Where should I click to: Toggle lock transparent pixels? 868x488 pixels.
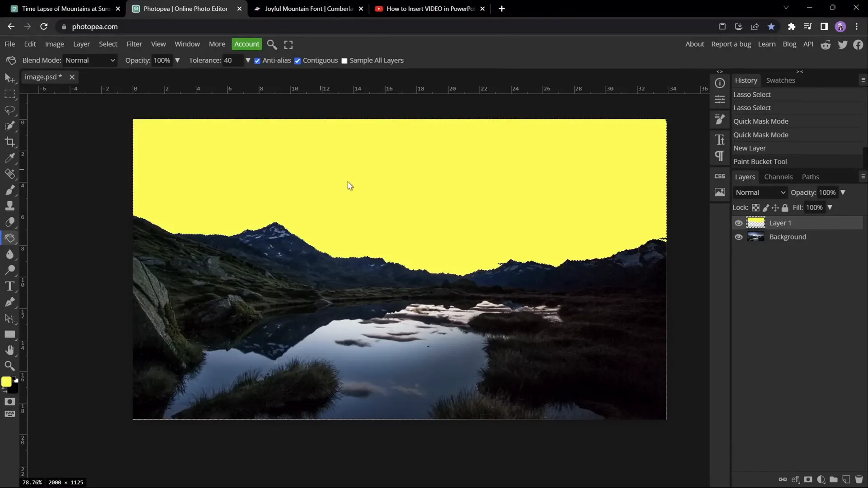(756, 208)
